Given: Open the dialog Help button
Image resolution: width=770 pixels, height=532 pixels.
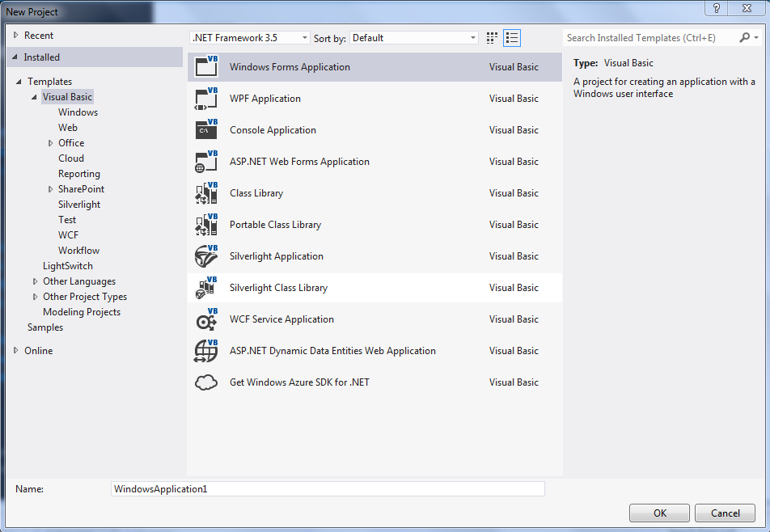Looking at the screenshot, I should click(717, 8).
